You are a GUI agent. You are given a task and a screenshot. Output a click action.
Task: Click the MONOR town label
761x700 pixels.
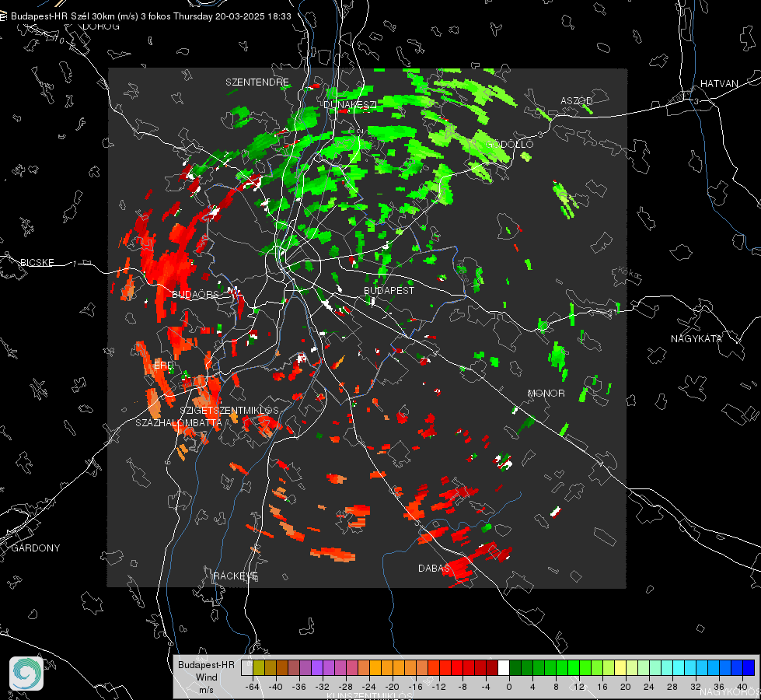click(546, 393)
